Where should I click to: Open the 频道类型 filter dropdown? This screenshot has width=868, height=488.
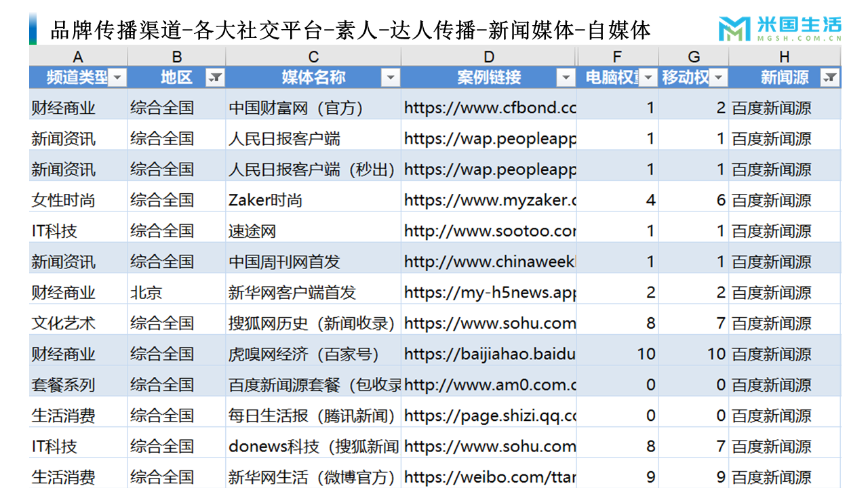(x=118, y=78)
